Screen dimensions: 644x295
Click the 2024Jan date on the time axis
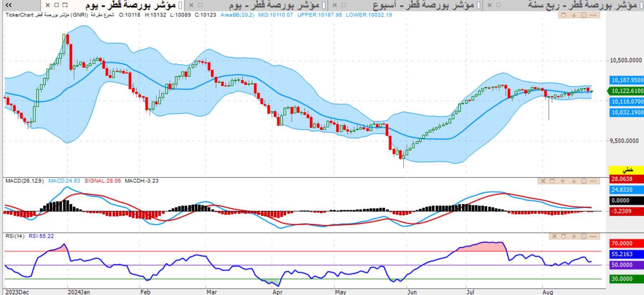click(x=79, y=292)
